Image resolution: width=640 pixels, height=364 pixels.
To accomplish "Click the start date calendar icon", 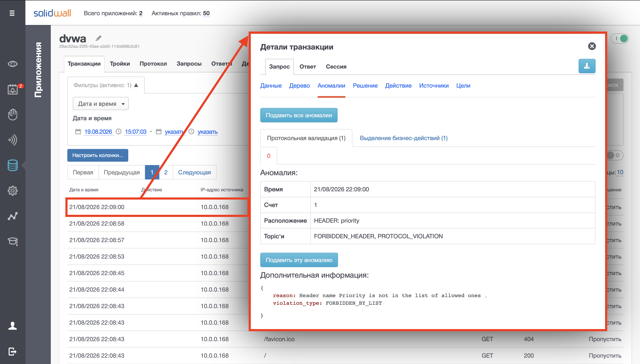I will coord(78,131).
